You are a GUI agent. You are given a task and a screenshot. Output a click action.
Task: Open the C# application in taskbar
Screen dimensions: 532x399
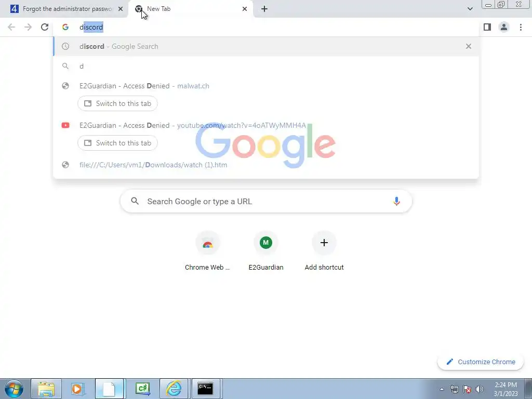[142, 389]
